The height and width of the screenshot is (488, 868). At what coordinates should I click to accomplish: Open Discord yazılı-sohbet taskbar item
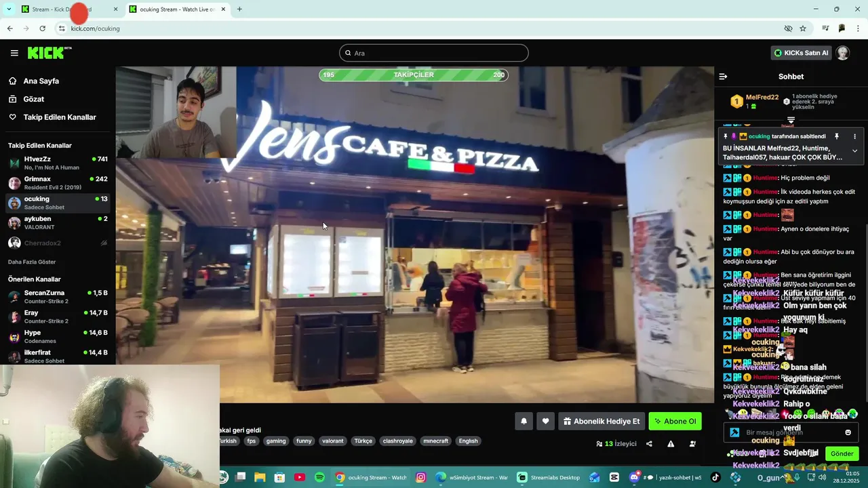667,477
